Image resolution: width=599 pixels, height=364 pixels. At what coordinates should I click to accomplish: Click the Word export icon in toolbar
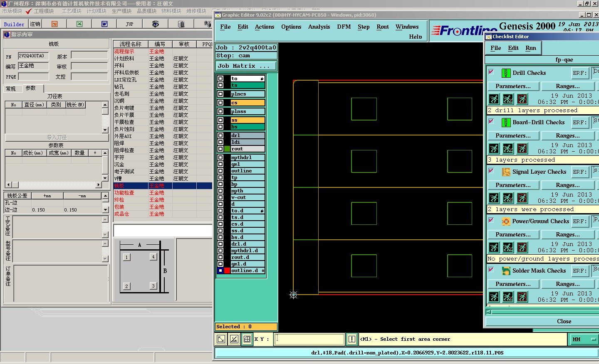104,24
